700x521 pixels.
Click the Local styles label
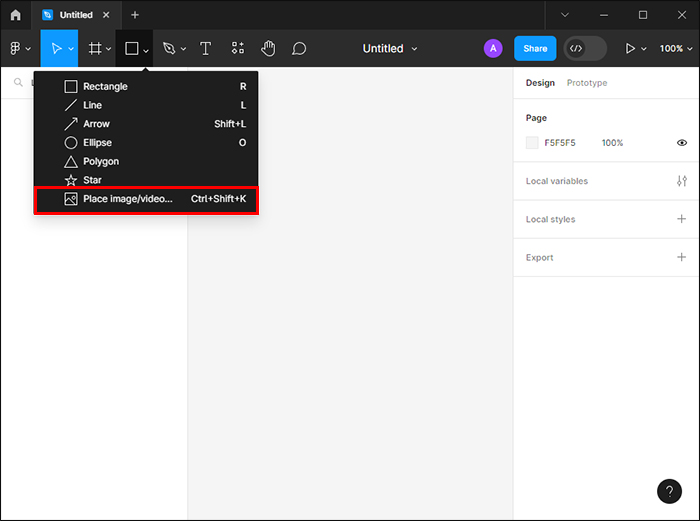(550, 219)
